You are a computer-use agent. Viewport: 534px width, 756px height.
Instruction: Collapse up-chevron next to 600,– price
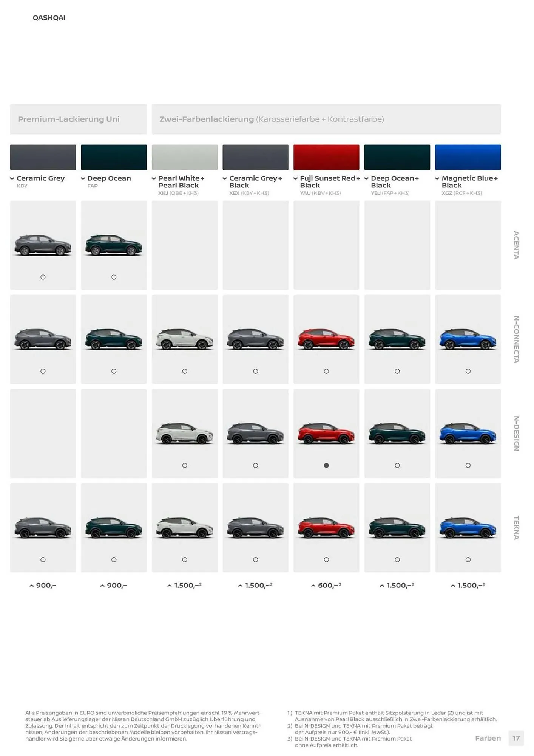[313, 586]
